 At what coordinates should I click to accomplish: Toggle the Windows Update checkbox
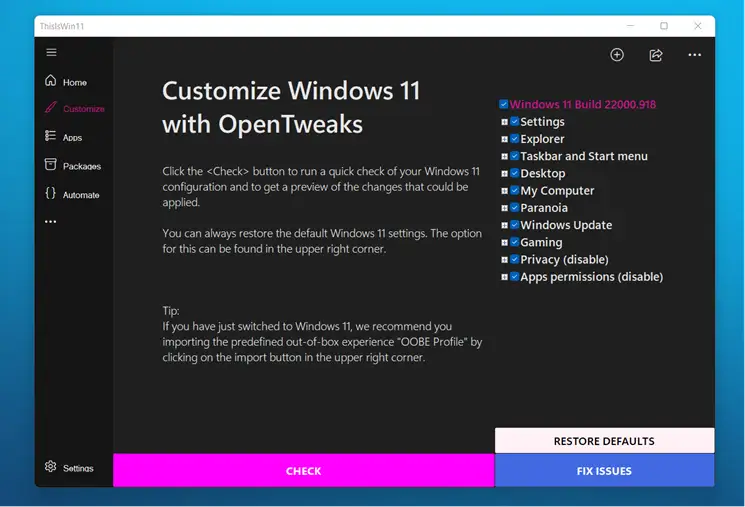(515, 225)
